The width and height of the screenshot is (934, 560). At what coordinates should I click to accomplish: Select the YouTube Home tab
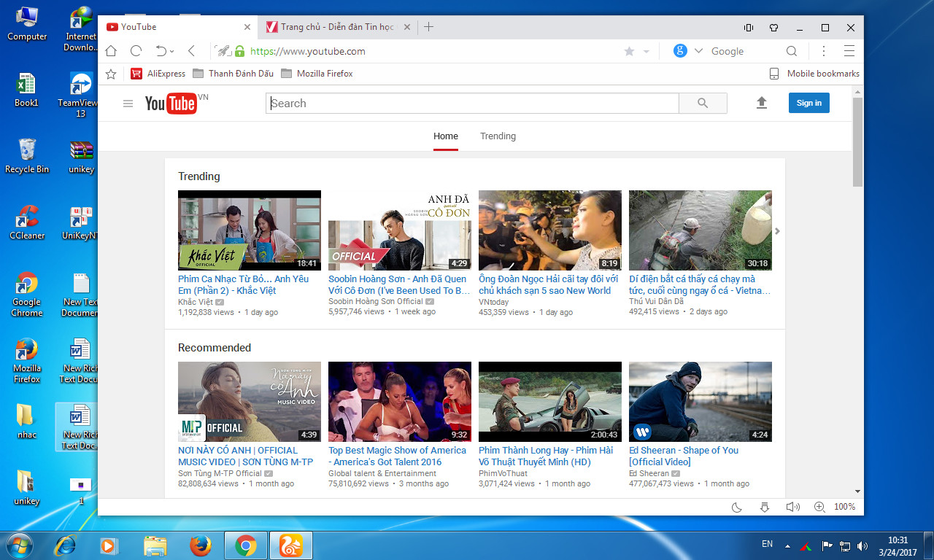coord(446,136)
